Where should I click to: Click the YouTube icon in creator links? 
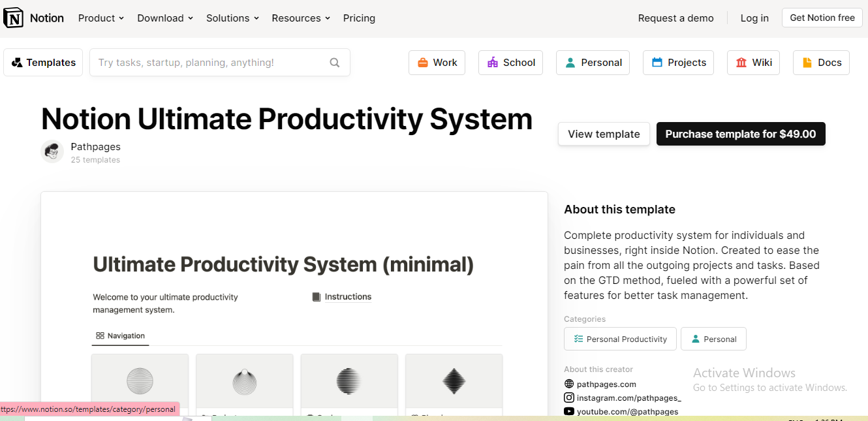[x=569, y=411]
